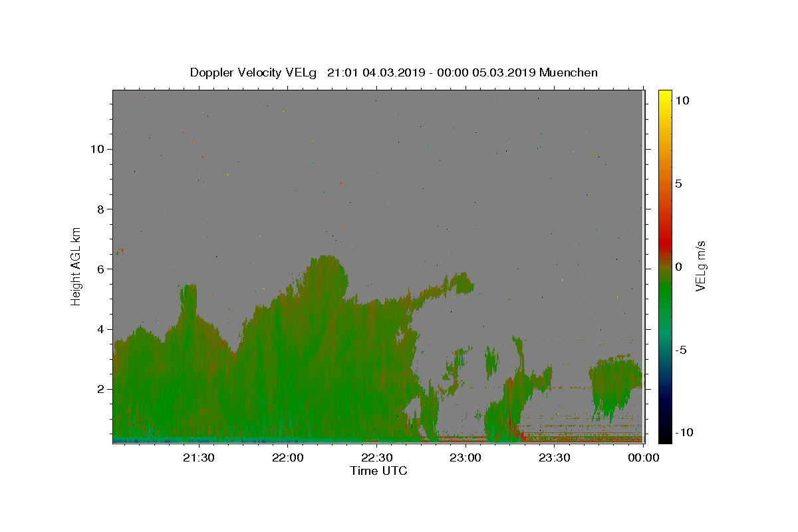Click the end date '05.03.2019' in title
This screenshot has height=532, width=798.
[503, 72]
